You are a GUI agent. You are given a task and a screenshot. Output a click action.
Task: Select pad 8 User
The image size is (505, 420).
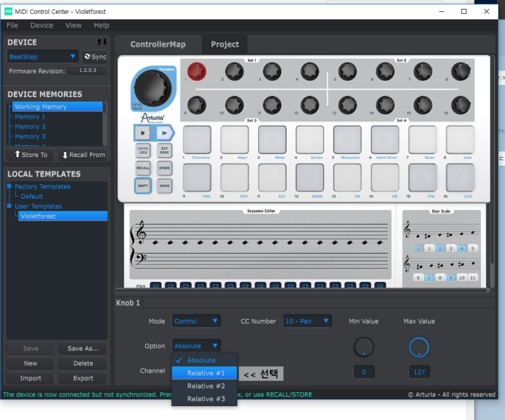point(460,139)
